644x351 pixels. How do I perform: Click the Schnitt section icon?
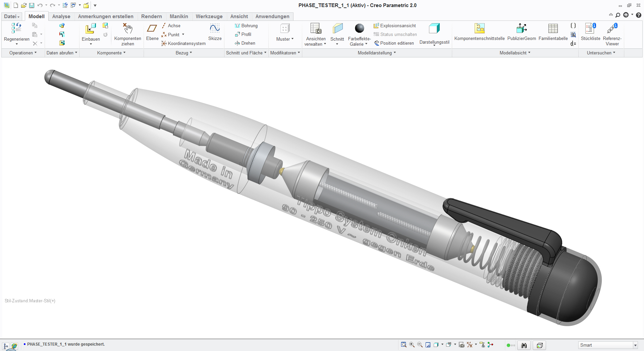337,29
